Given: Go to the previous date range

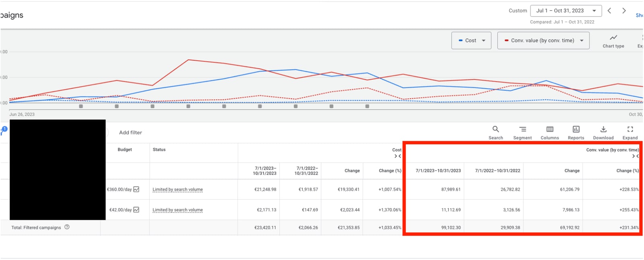Looking at the screenshot, I should [x=609, y=11].
